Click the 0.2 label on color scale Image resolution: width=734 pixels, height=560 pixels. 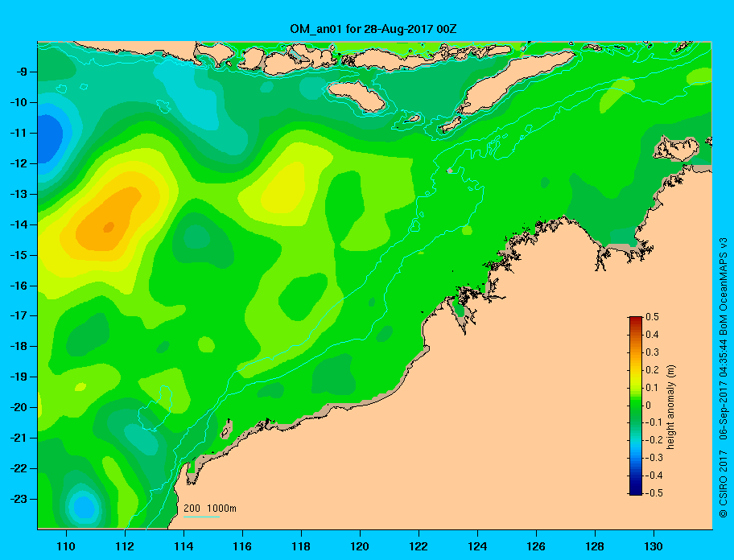[x=653, y=370]
